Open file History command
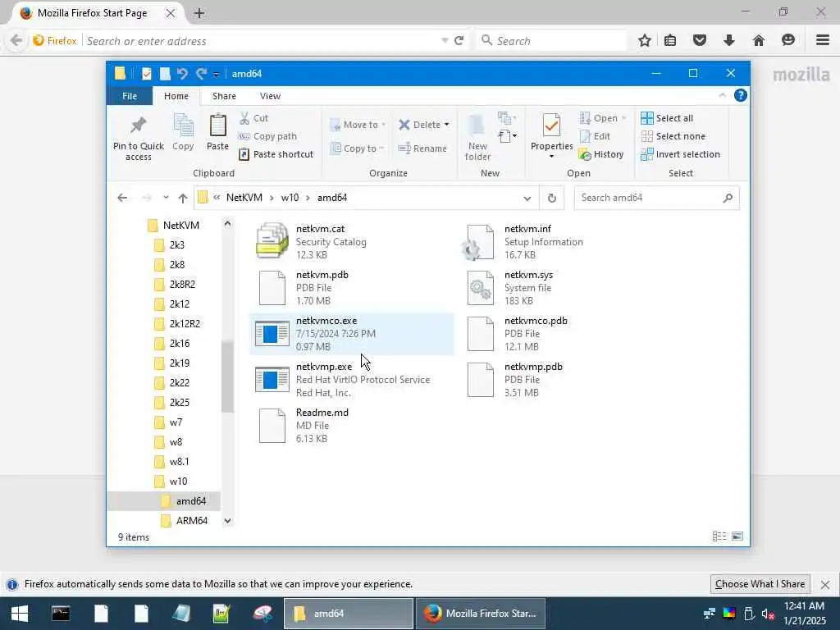The image size is (840, 630). [601, 154]
